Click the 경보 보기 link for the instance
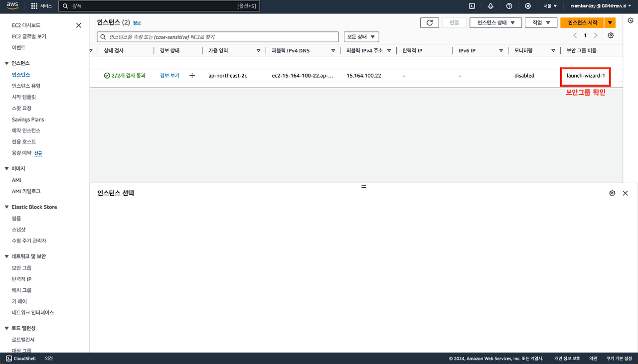 (168, 75)
